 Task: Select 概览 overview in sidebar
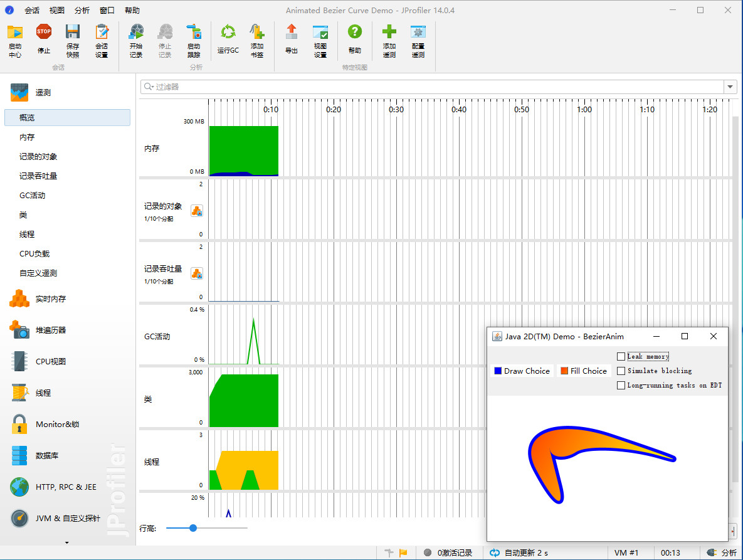(67, 117)
